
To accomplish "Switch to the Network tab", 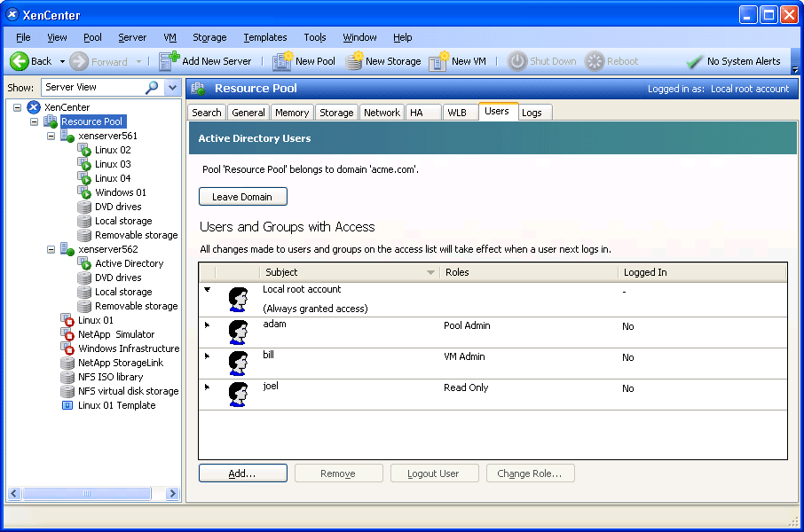I will click(382, 113).
